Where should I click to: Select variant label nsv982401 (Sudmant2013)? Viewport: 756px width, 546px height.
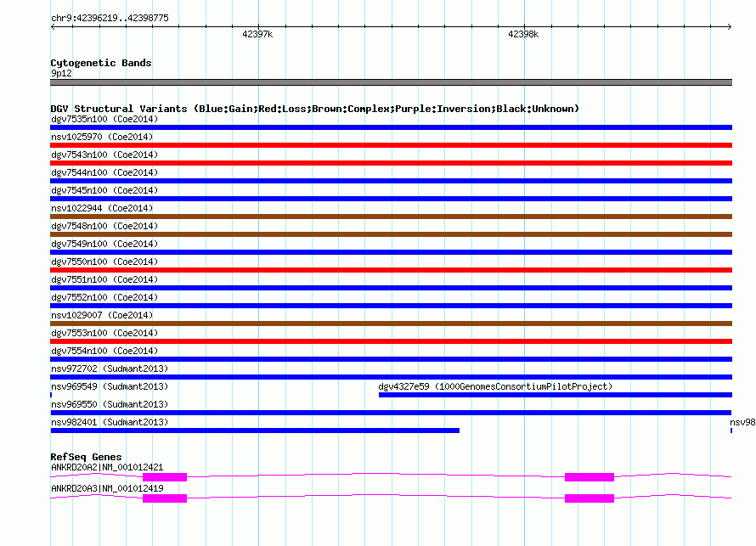click(110, 422)
